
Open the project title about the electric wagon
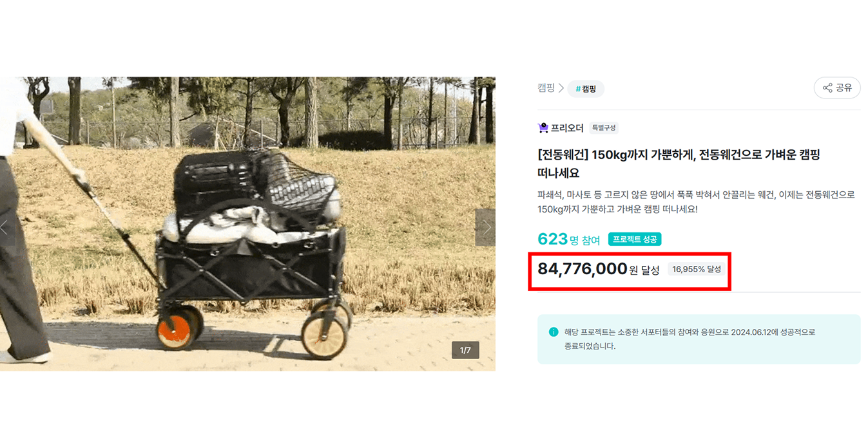(x=677, y=164)
